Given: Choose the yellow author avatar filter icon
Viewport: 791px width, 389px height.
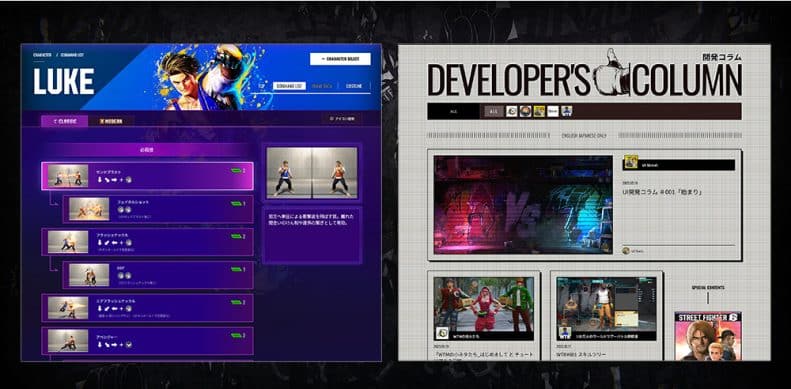Looking at the screenshot, I should tap(539, 112).
